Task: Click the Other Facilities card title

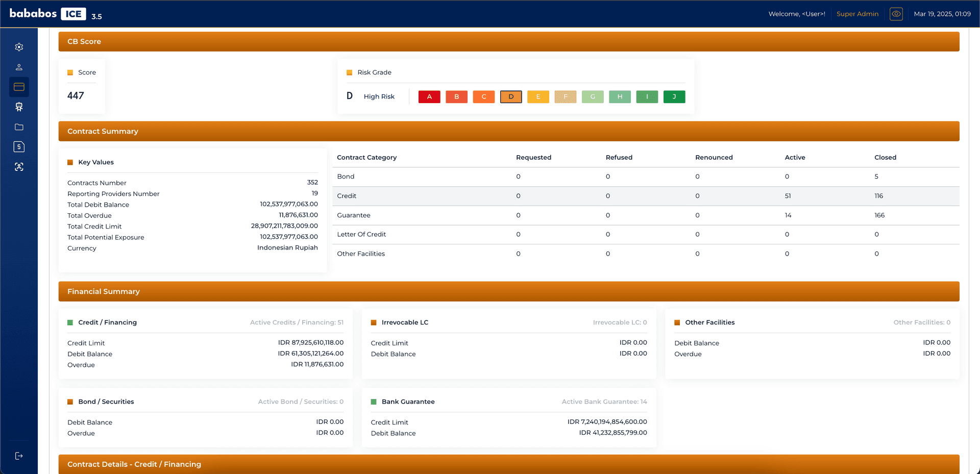Action: (x=709, y=322)
